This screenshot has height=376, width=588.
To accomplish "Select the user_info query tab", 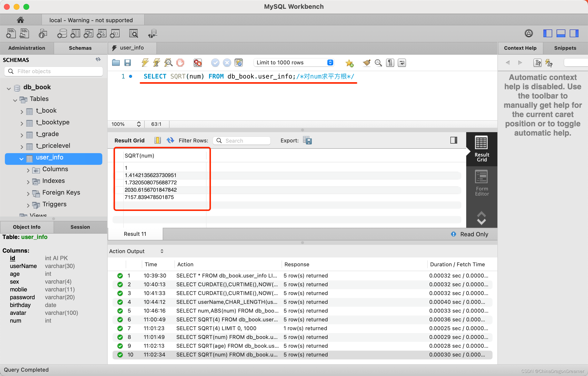I will 132,48.
